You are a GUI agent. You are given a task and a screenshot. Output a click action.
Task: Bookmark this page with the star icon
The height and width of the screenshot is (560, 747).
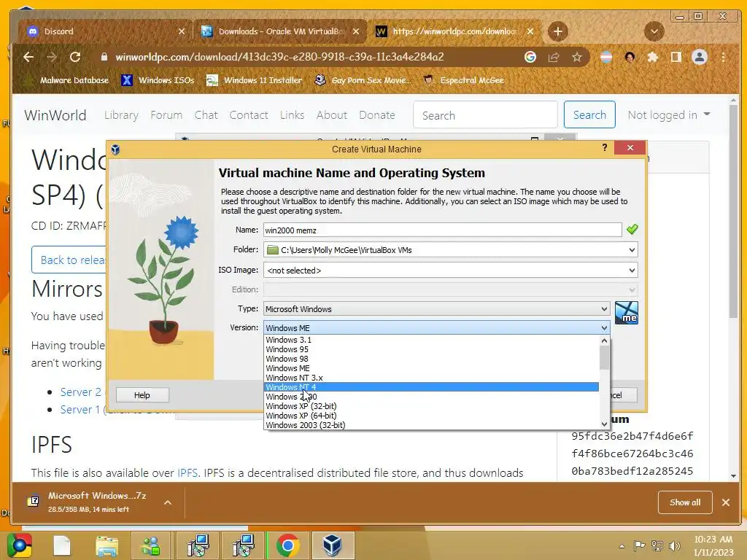click(577, 57)
